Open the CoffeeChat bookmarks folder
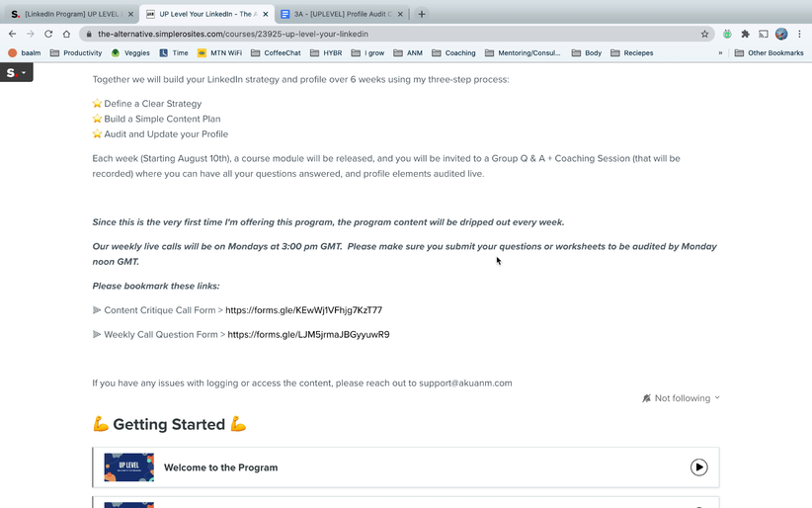This screenshot has height=508, width=812. [x=276, y=52]
